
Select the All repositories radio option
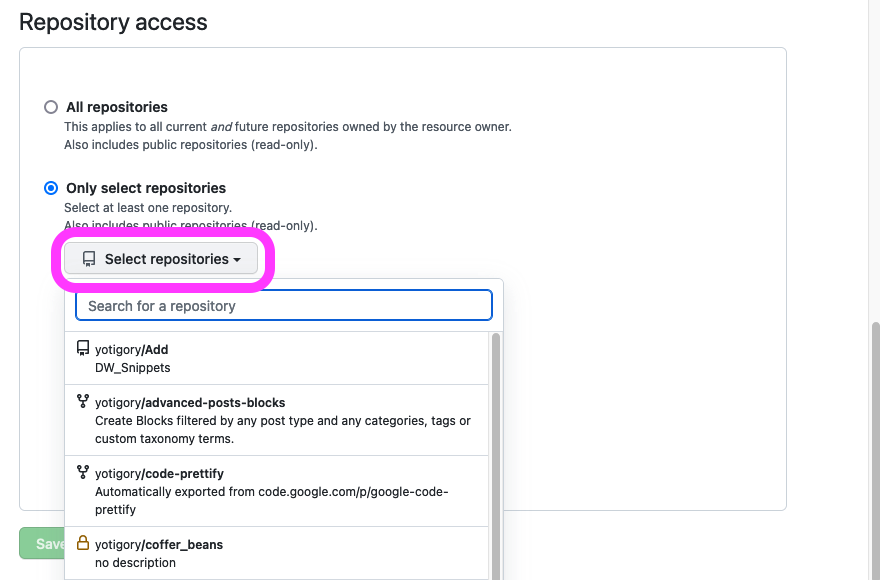(51, 107)
